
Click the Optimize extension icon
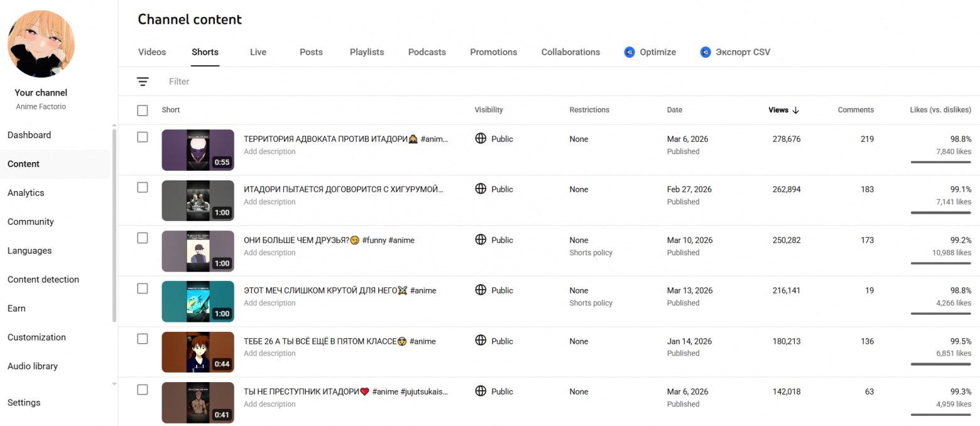click(629, 52)
